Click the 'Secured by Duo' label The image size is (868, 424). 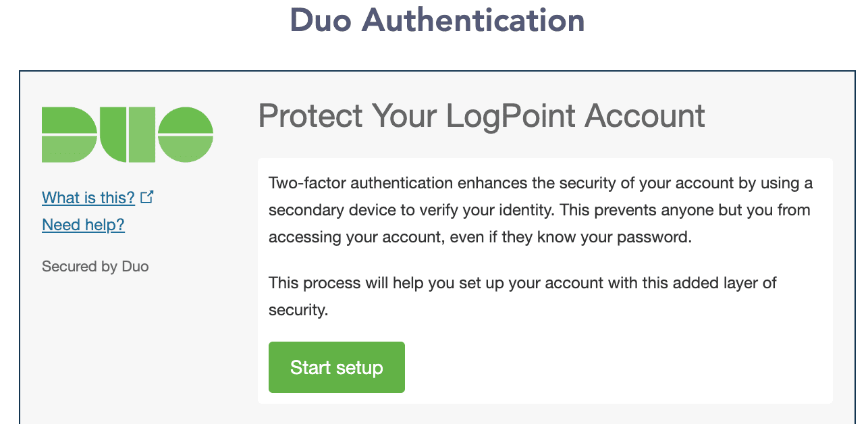pyautogui.click(x=94, y=266)
